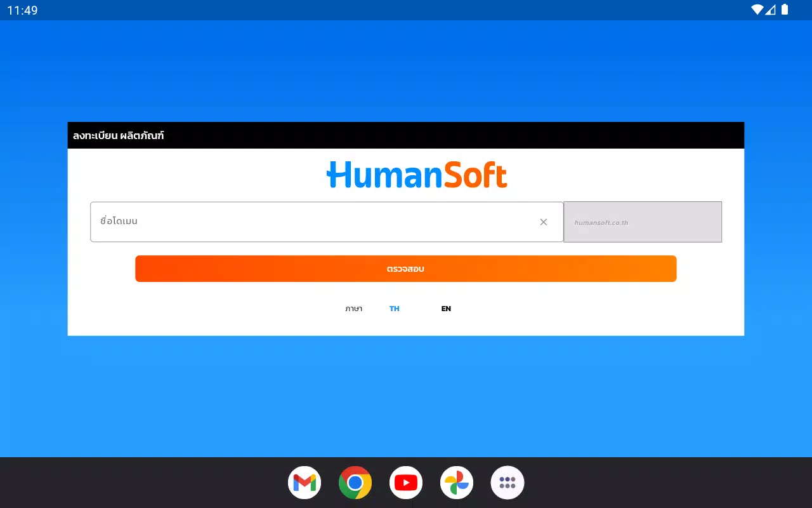Tap the Wi-Fi status icon
Viewport: 812px width, 508px height.
tap(757, 10)
